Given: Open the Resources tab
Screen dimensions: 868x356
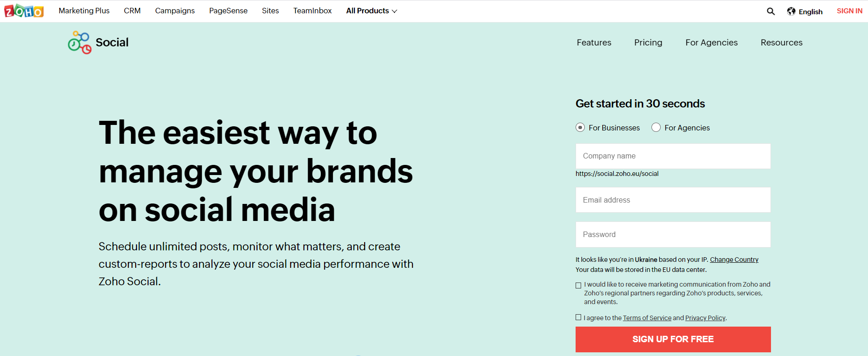Looking at the screenshot, I should pos(781,42).
